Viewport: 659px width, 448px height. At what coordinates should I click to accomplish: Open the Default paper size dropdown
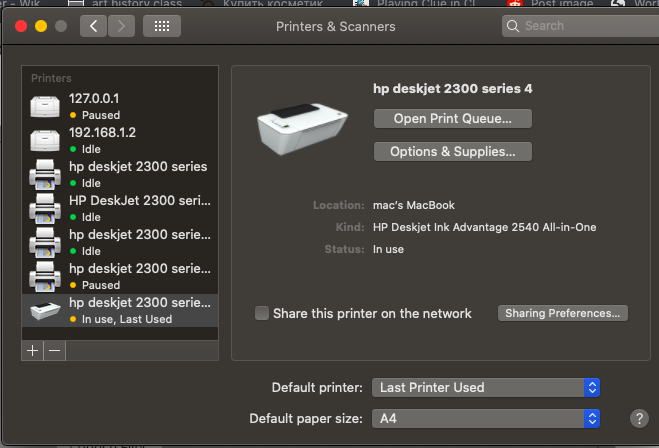486,419
